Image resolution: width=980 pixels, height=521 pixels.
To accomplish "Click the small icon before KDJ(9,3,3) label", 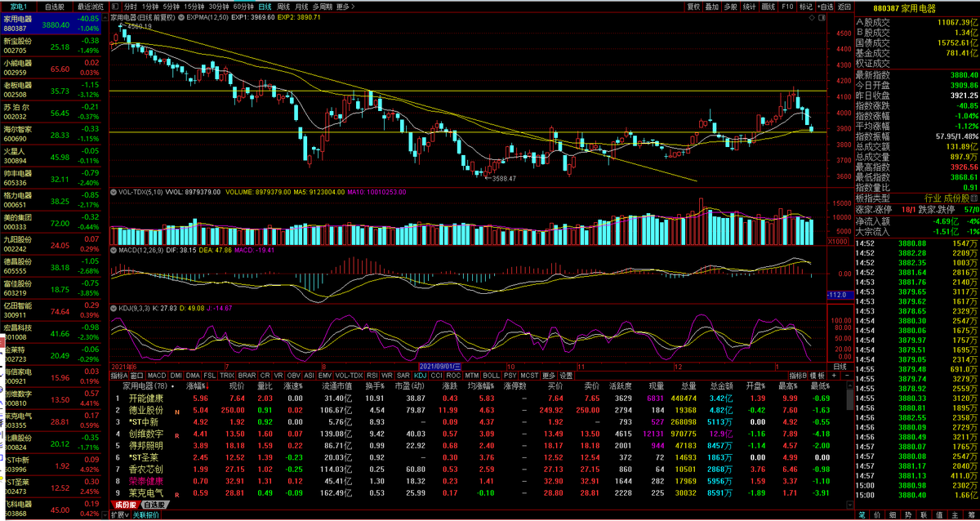I will pos(113,309).
